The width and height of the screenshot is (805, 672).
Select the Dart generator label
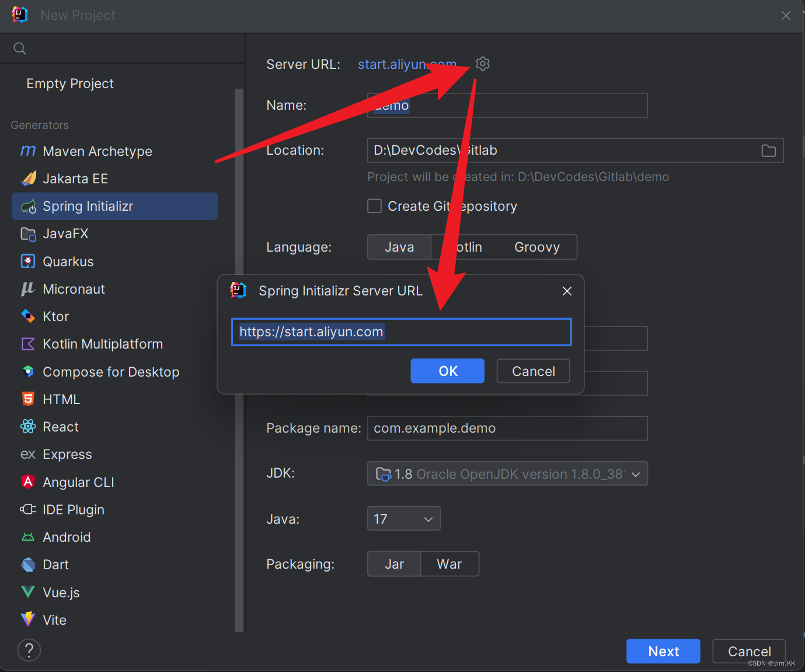pos(55,565)
